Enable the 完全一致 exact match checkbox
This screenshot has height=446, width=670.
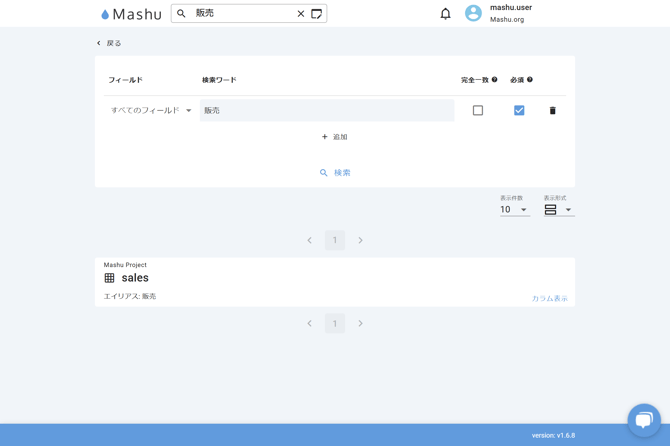coord(478,111)
